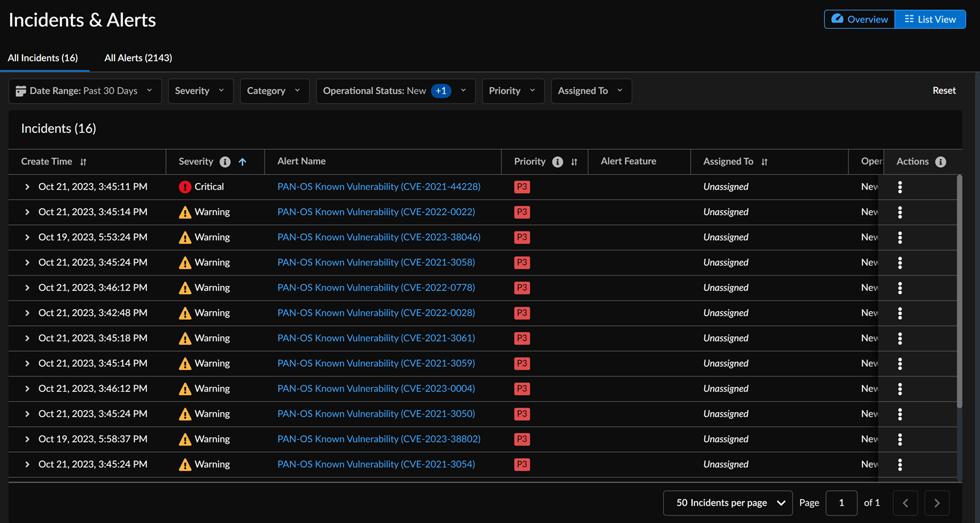Open the CVE-2022-0778 alert name link
The image size is (980, 523).
tap(376, 288)
